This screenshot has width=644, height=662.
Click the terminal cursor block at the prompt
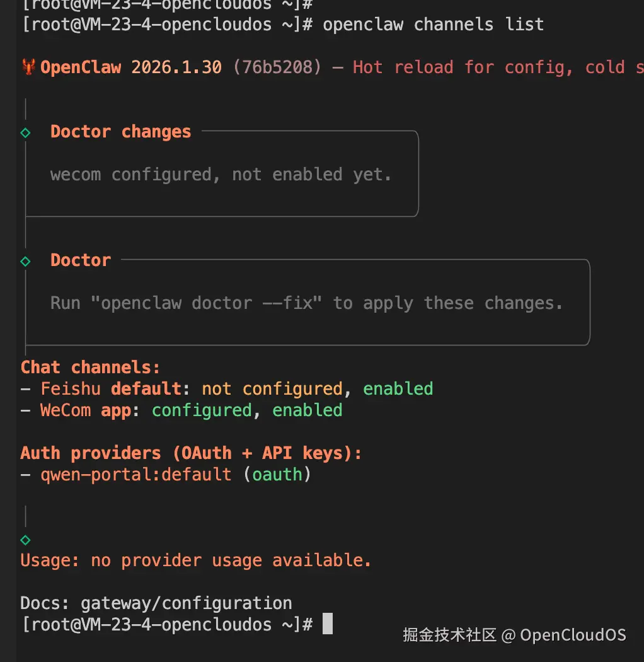tap(327, 624)
